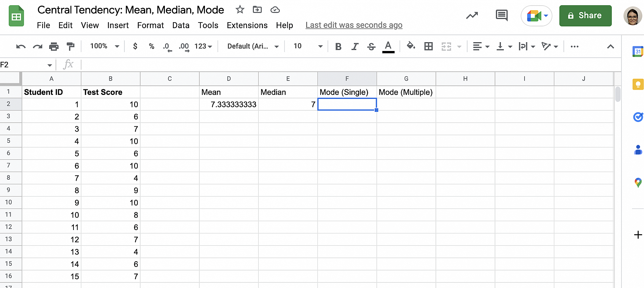Click the Redo arrow icon
Image resolution: width=644 pixels, height=288 pixels.
[38, 46]
